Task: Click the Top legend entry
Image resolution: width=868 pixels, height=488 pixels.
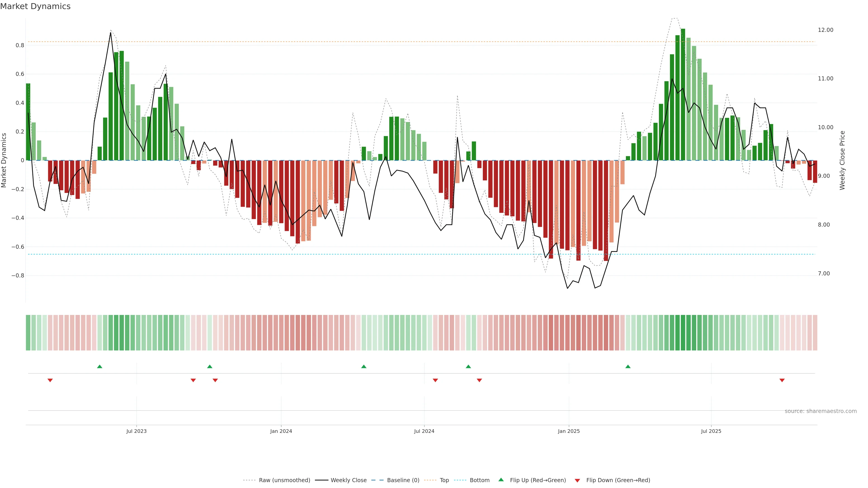Action: [444, 480]
